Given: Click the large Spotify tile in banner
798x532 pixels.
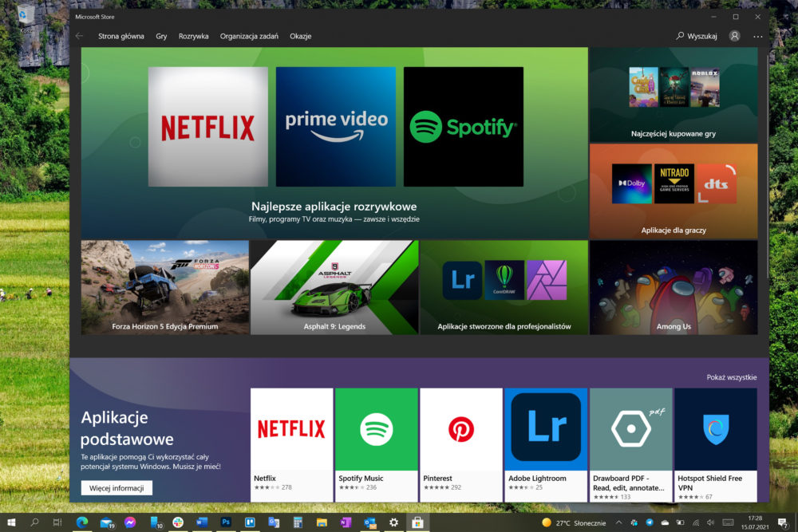Looking at the screenshot, I should (464, 127).
